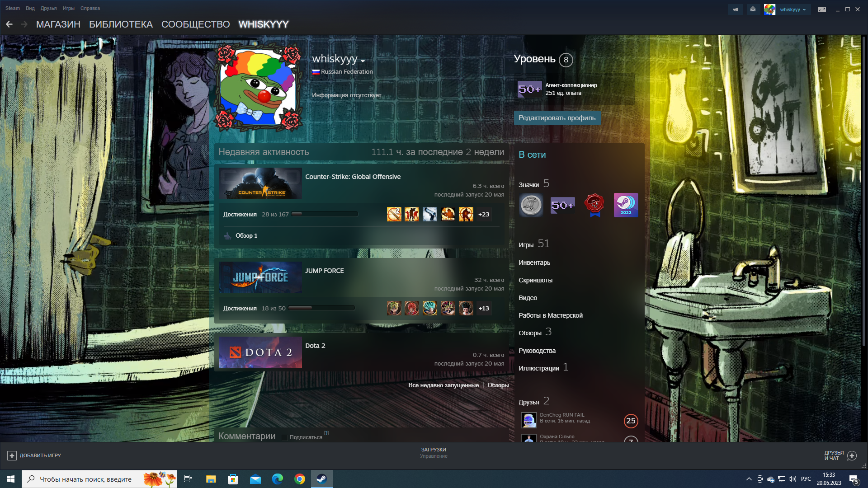Open the WHISKYYY profile tab
The image size is (868, 488).
tap(264, 24)
